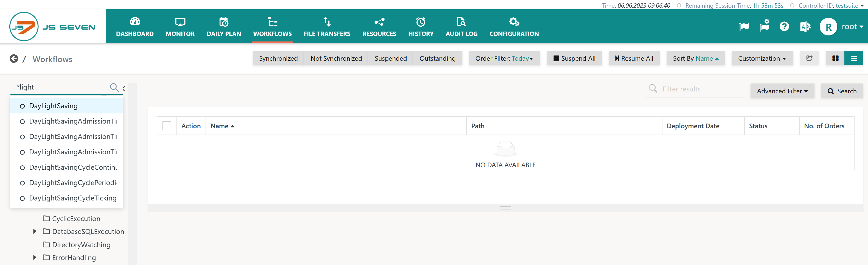Open Order Filter Today dropdown

click(x=504, y=58)
